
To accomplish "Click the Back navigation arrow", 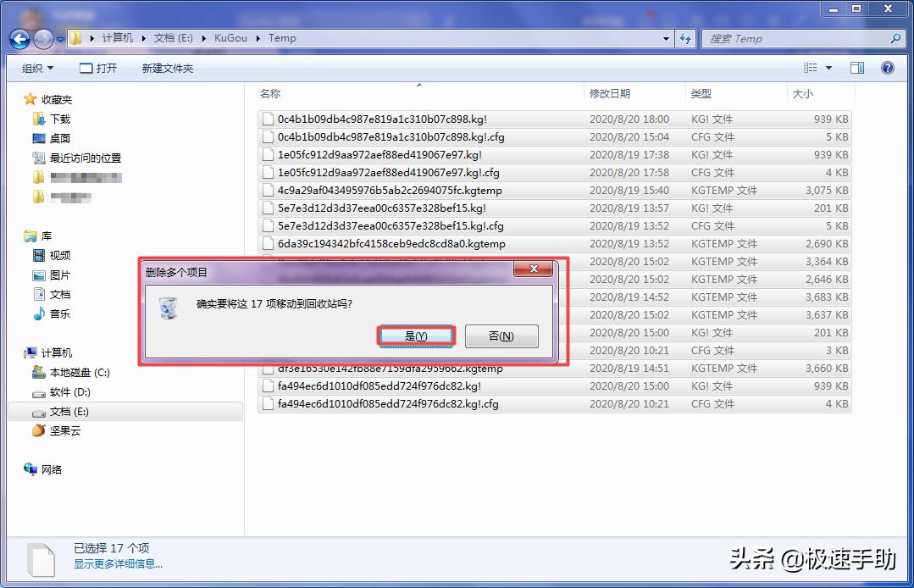I will 19,39.
